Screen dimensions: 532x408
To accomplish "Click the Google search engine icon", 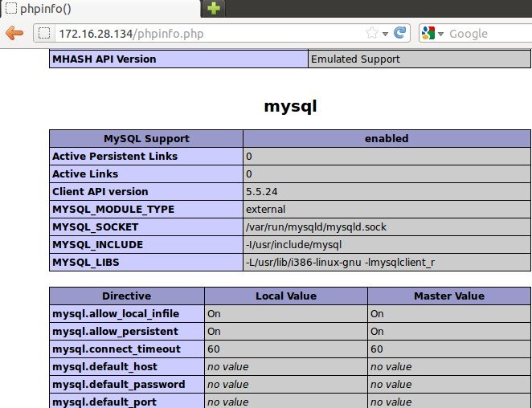I will pos(428,33).
